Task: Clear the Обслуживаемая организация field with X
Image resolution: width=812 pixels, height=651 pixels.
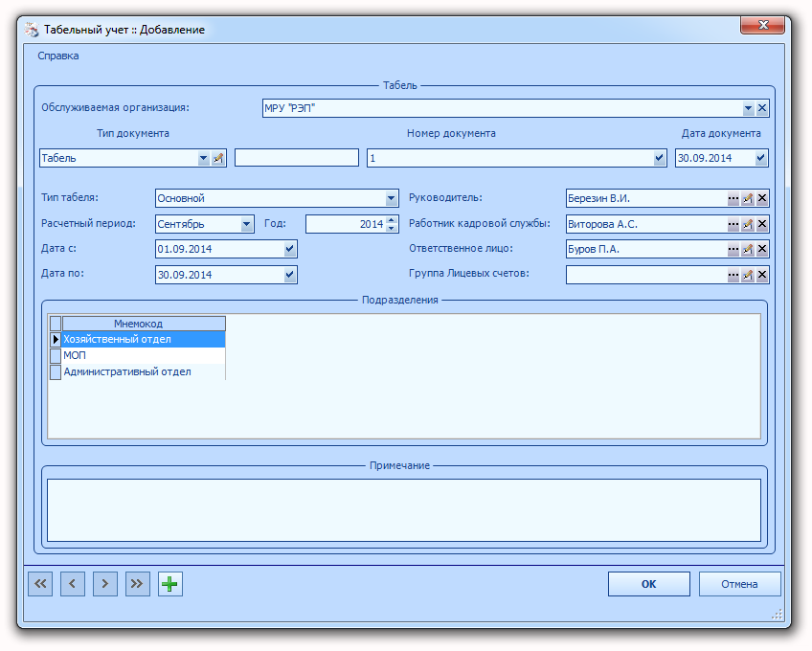Action: pos(762,108)
